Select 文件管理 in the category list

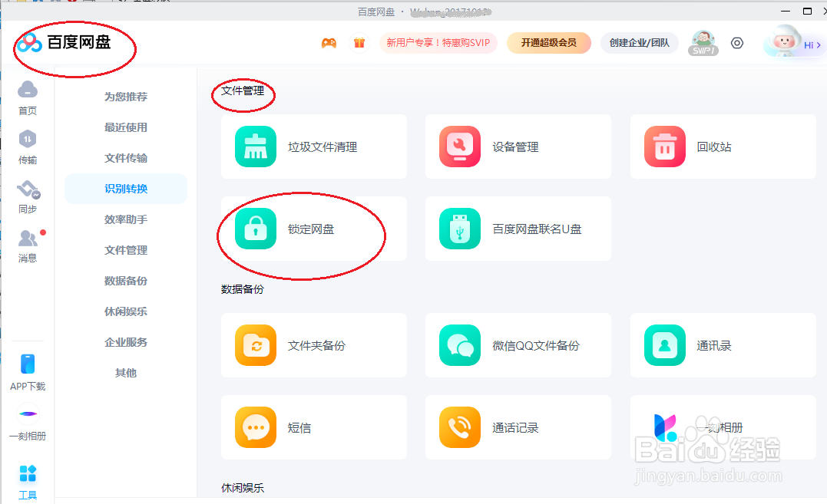click(x=125, y=250)
